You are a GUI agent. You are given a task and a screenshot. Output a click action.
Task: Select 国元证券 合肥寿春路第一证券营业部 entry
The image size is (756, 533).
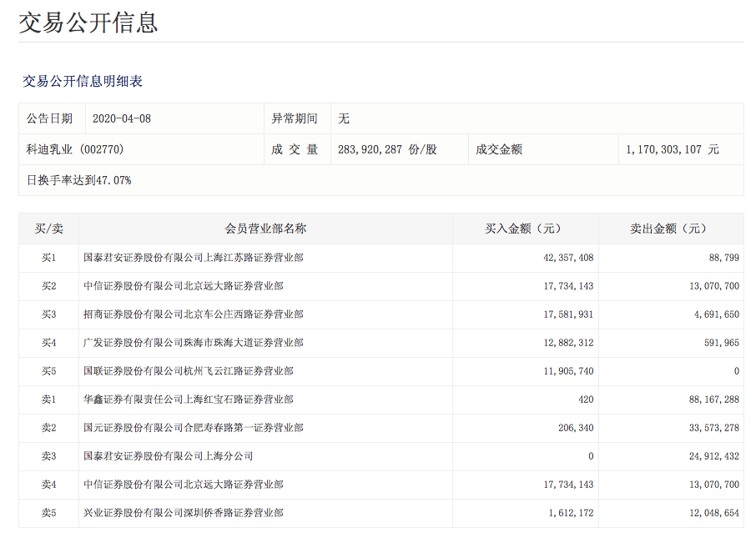coord(194,428)
